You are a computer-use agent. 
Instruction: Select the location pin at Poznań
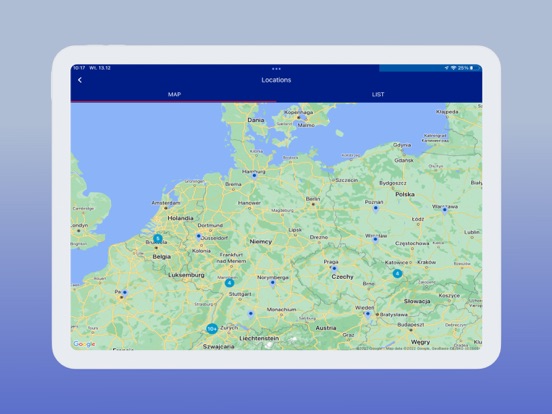click(376, 208)
